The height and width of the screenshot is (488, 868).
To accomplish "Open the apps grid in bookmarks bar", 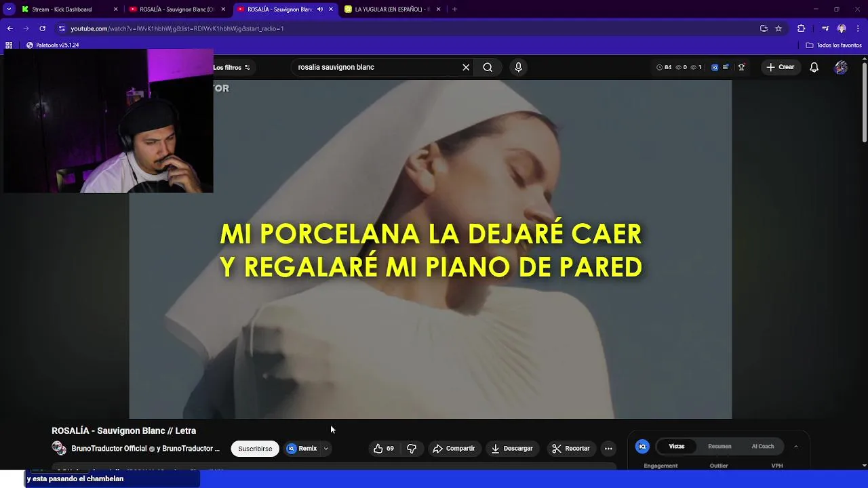I will [9, 45].
